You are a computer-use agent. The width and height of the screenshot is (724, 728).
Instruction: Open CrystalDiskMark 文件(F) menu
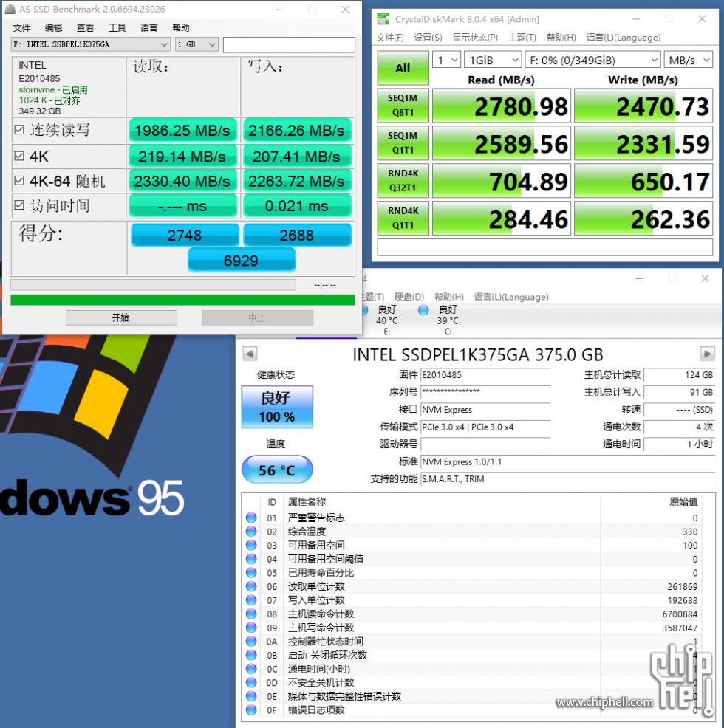390,38
